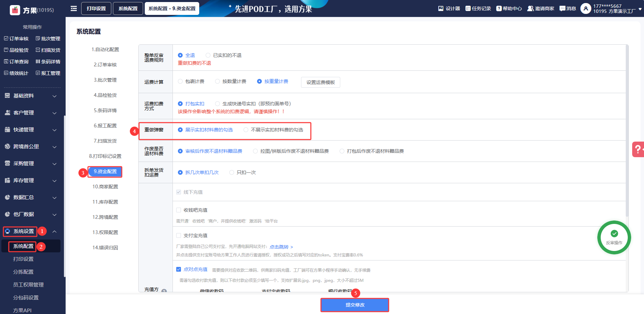This screenshot has height=314, width=644.
Task: Click the 快递管理 sidebar icon
Action: click(x=7, y=130)
